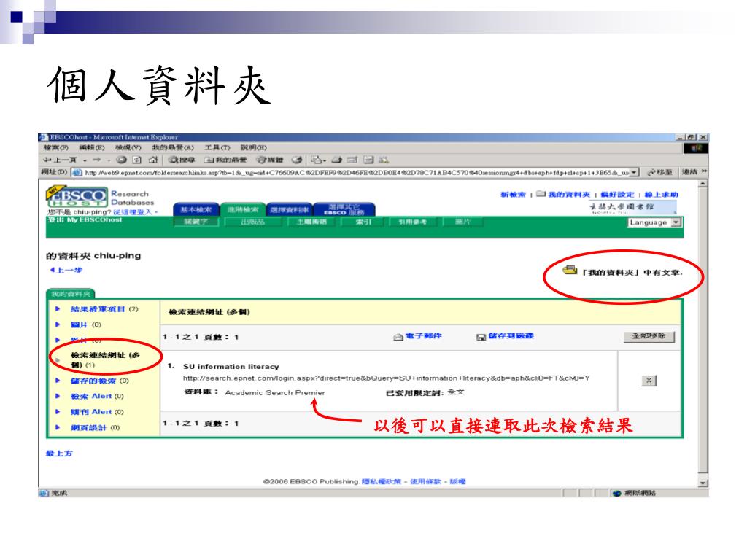Click the 移至 Go button
Image resolution: width=747 pixels, height=560 pixels.
tap(659, 172)
